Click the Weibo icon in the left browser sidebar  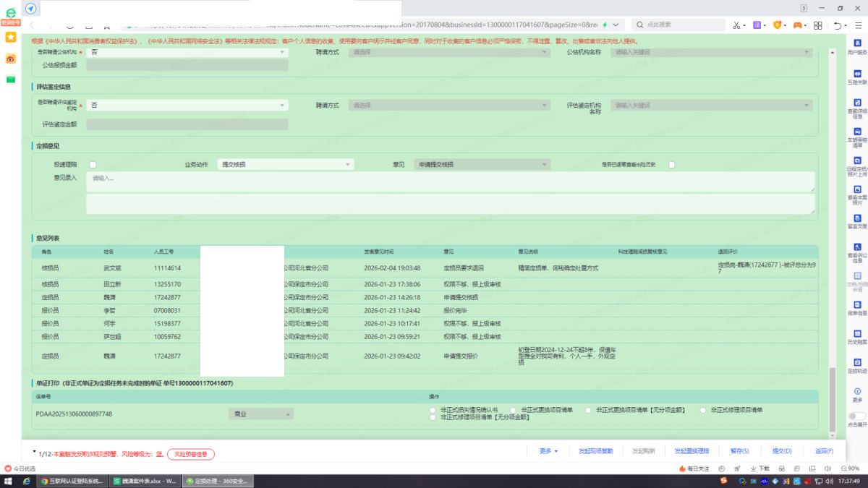(x=11, y=59)
